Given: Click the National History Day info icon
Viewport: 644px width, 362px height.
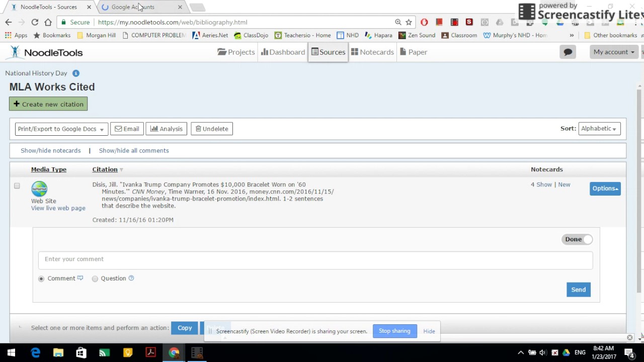Looking at the screenshot, I should click(76, 73).
